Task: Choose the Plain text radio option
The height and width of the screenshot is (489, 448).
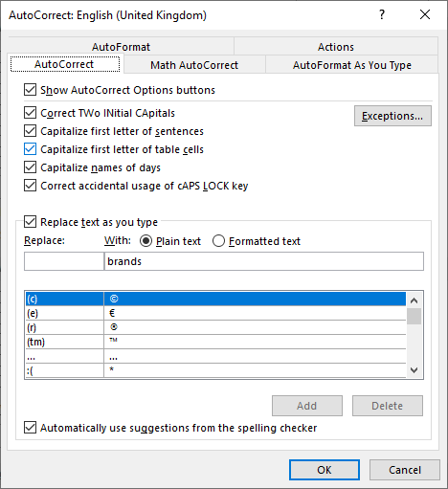Action: (x=146, y=241)
